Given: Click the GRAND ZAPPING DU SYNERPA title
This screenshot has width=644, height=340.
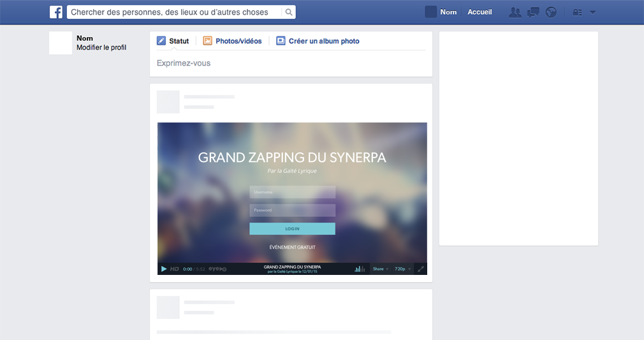Looking at the screenshot, I should (x=292, y=158).
